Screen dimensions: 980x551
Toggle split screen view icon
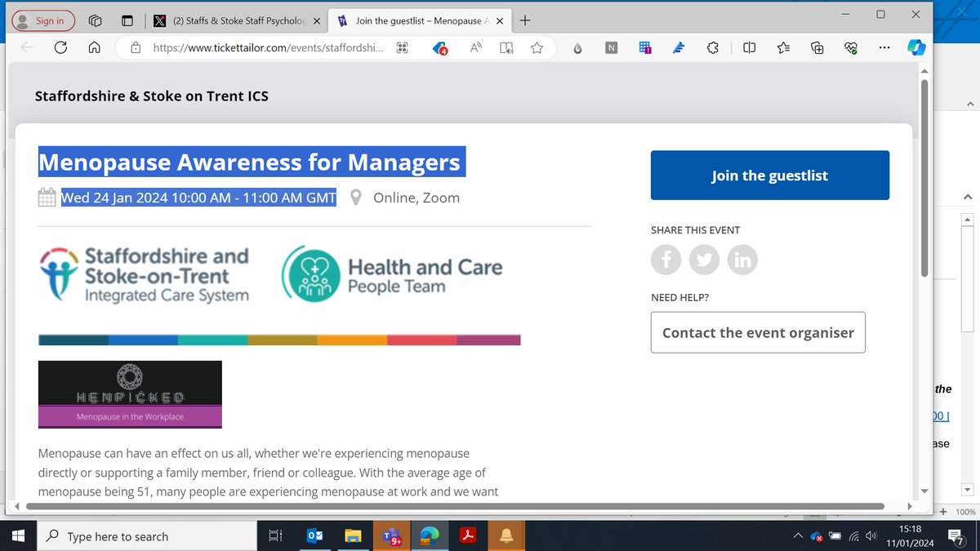coord(750,48)
